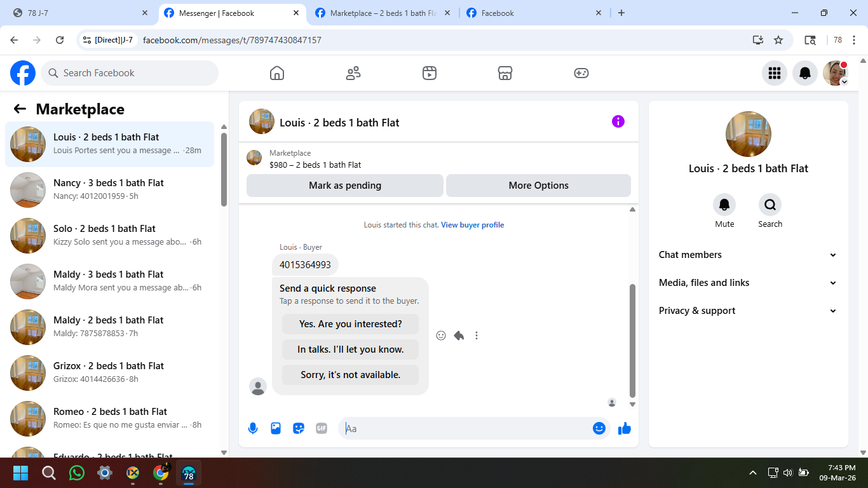Click Mark as pending button
The width and height of the screenshot is (868, 488).
(x=345, y=186)
